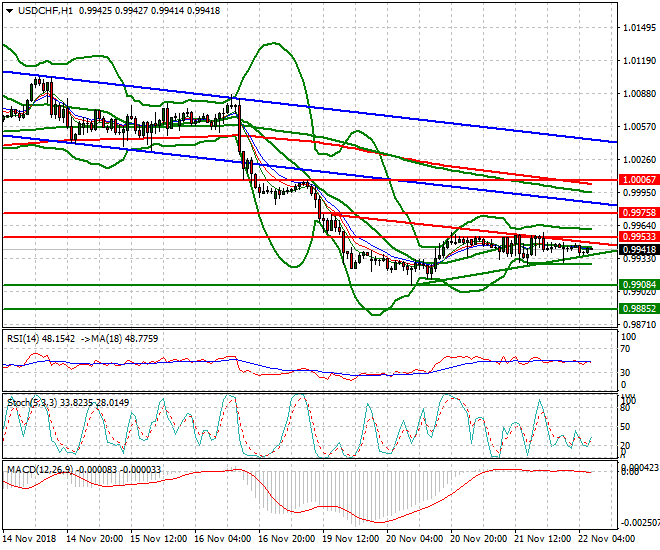660x550 pixels.
Task: Click the 1.00260 price scale value
Action: pyautogui.click(x=639, y=159)
